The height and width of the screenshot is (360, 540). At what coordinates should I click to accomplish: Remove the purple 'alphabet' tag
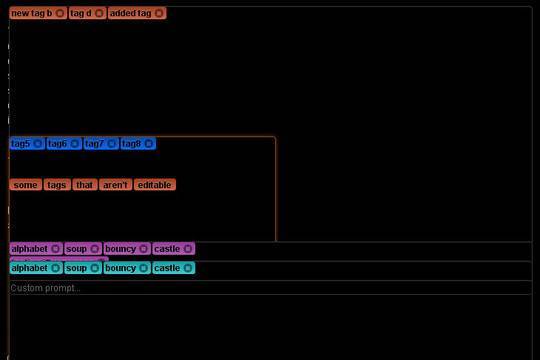click(55, 248)
